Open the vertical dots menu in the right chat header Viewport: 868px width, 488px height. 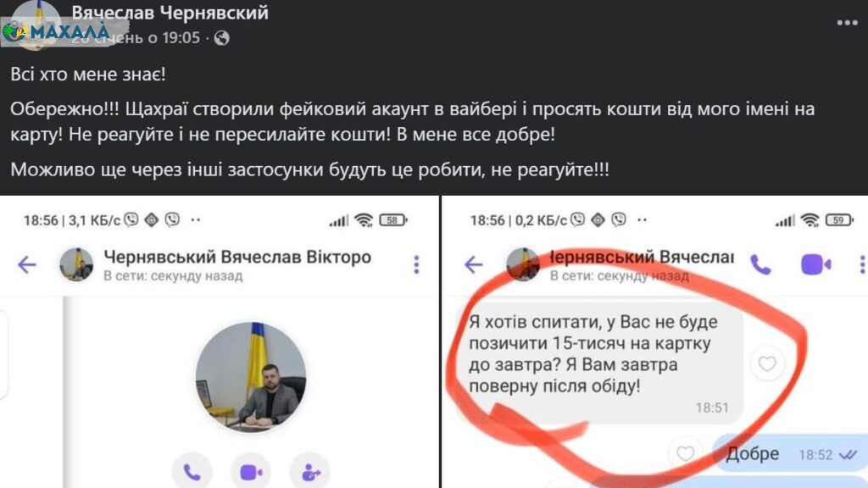[862, 264]
